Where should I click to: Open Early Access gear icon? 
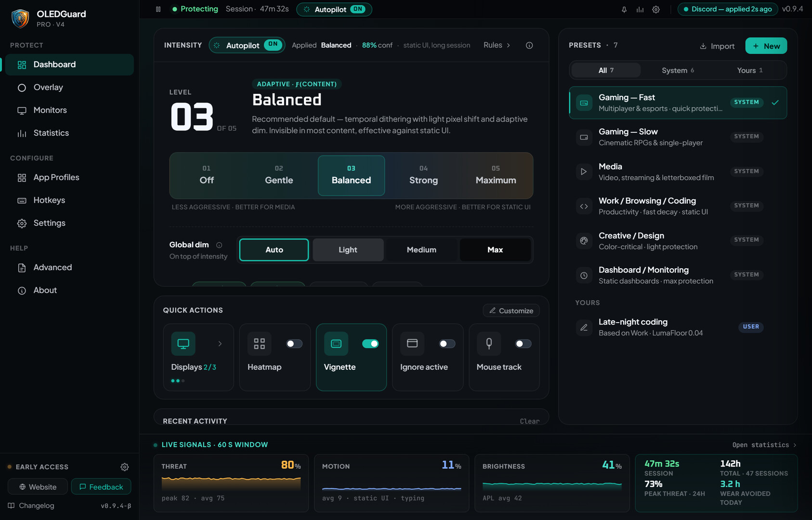click(x=125, y=467)
